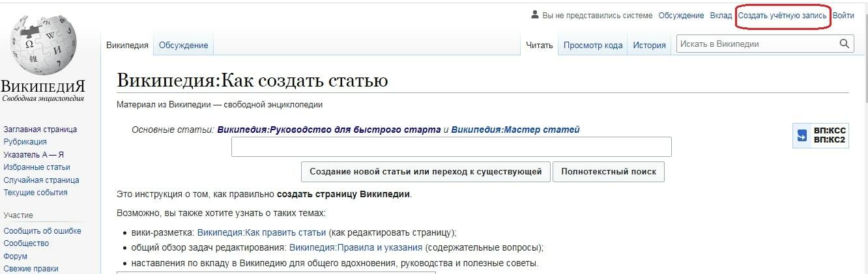This screenshot has height=274, width=868.
Task: Open Википедия:Как править статьи link
Action: tap(261, 232)
